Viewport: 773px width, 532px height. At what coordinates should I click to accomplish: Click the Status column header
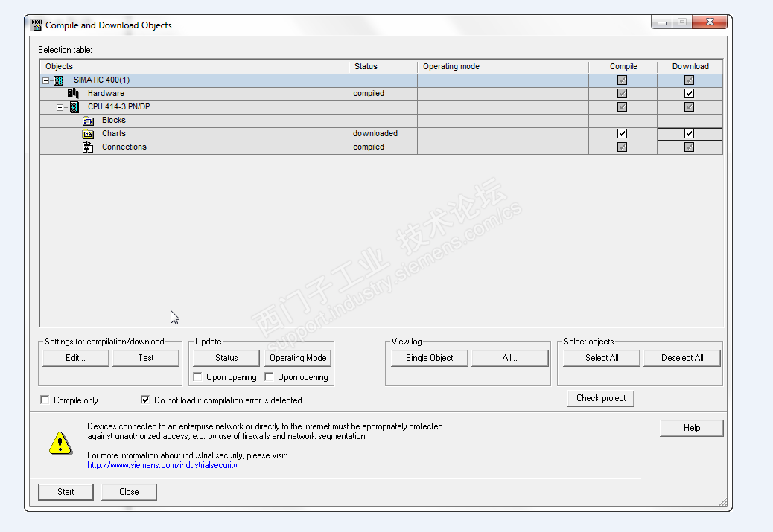383,66
